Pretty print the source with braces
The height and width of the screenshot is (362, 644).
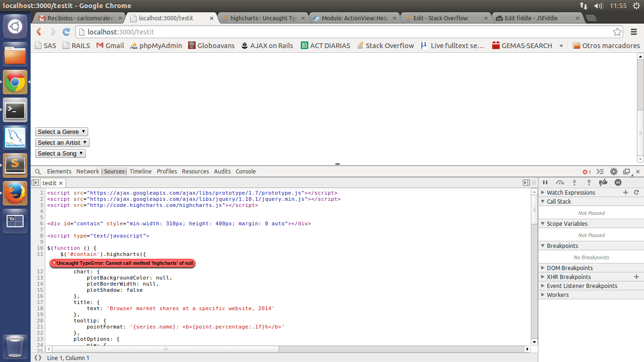(x=38, y=358)
